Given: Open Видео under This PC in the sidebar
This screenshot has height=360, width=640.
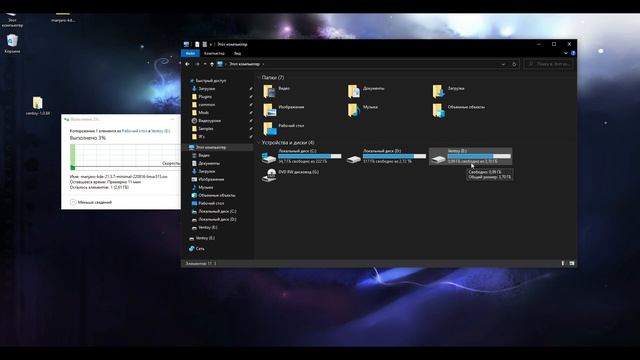Looking at the screenshot, I should pos(204,156).
